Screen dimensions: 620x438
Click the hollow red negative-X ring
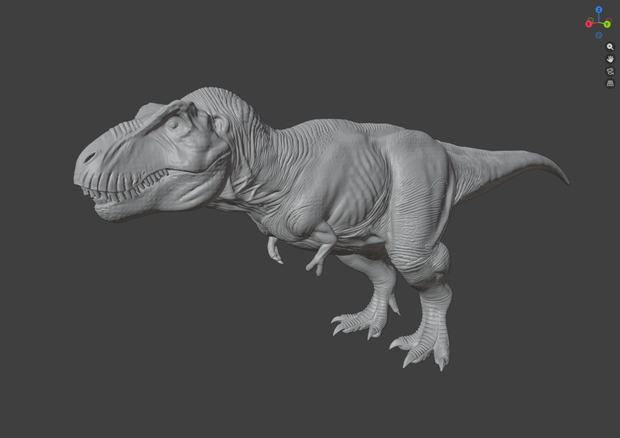(609, 20)
